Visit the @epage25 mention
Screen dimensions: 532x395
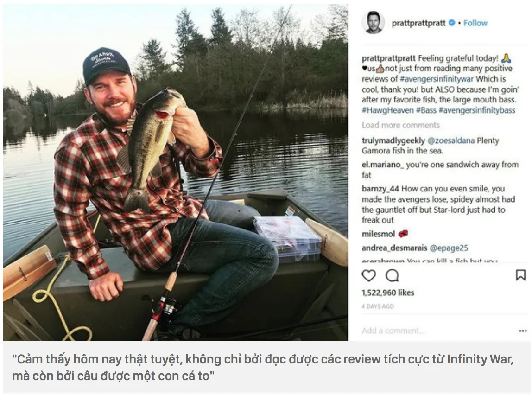click(x=449, y=248)
